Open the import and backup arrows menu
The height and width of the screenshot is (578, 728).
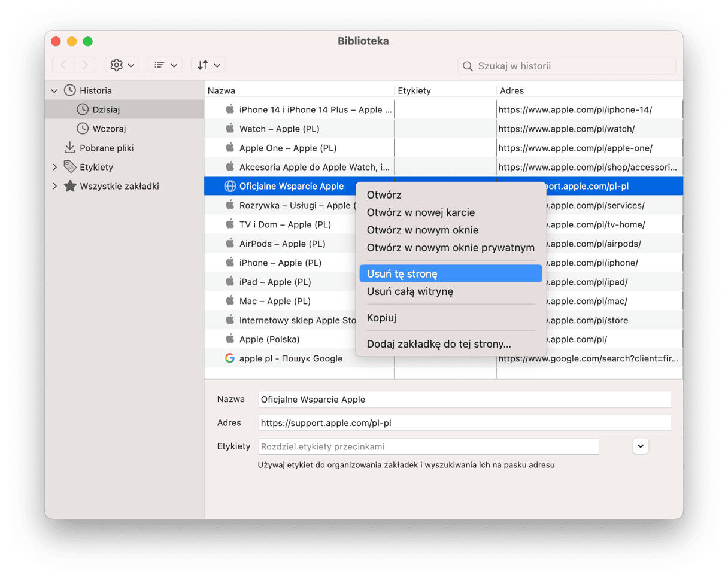click(x=208, y=65)
